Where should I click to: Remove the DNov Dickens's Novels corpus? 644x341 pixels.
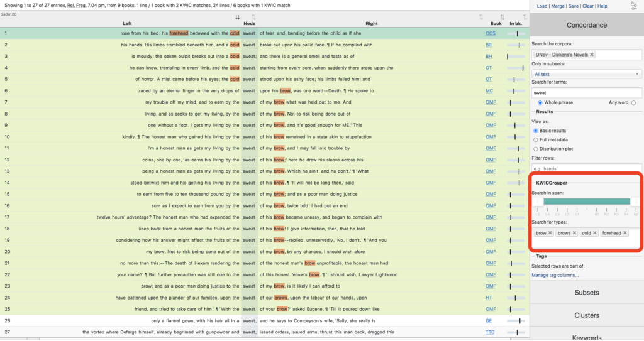click(591, 55)
